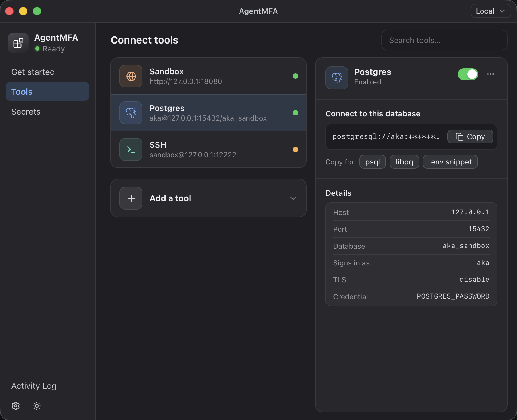Click the Ready status indicator
Viewport: 517px width, 420px height.
point(50,48)
